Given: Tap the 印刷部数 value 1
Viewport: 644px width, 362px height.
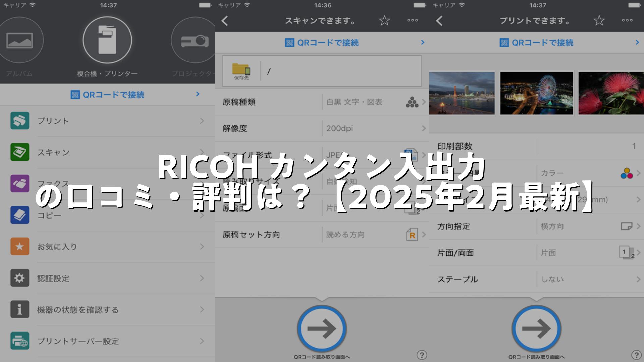Looking at the screenshot, I should (634, 146).
